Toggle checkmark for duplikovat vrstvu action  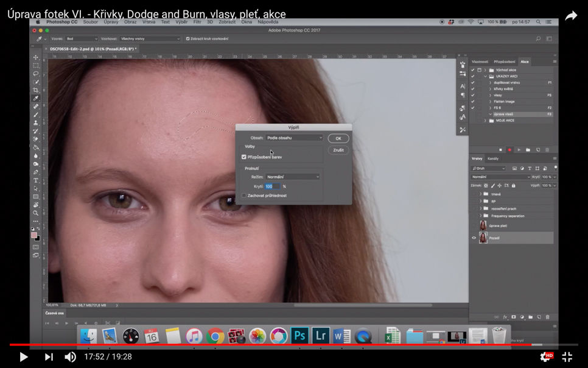472,82
